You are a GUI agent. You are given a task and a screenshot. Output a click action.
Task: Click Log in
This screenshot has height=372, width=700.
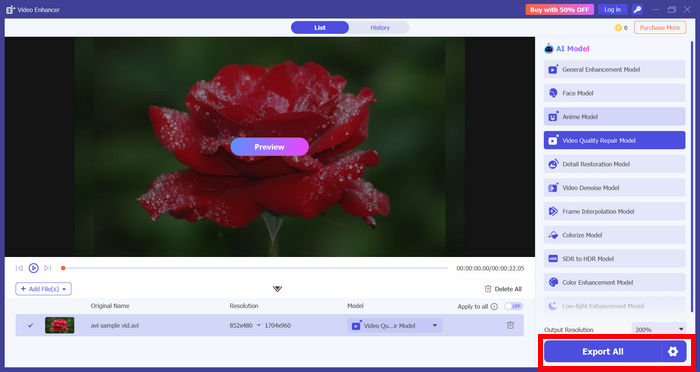coord(612,9)
